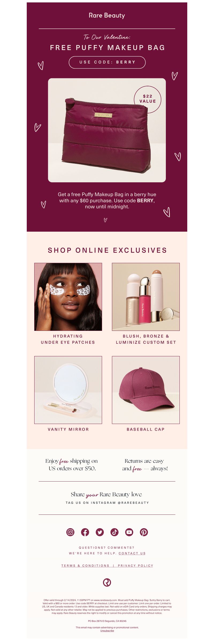Open the Privacy Policy link
The width and height of the screenshot is (214, 644).
click(136, 565)
